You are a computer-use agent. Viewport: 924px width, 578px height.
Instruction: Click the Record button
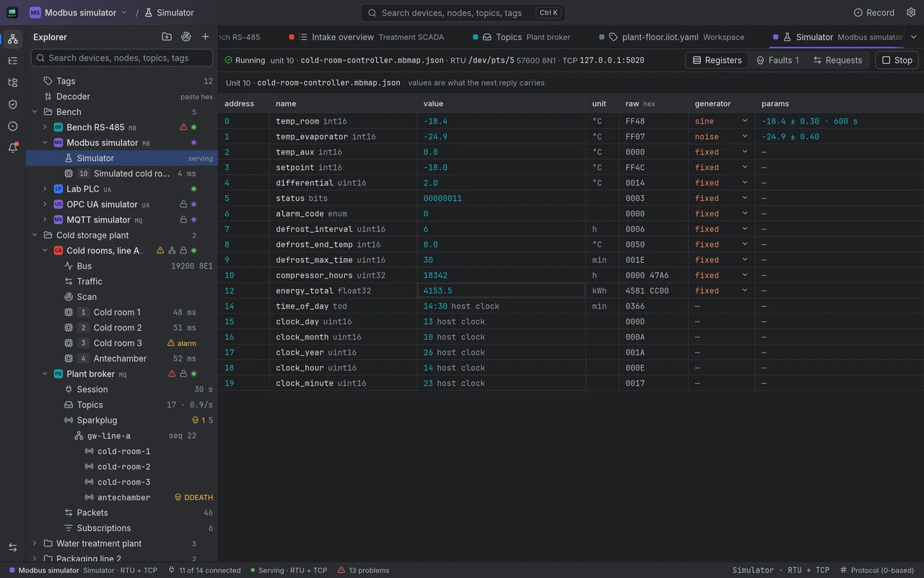(x=874, y=12)
